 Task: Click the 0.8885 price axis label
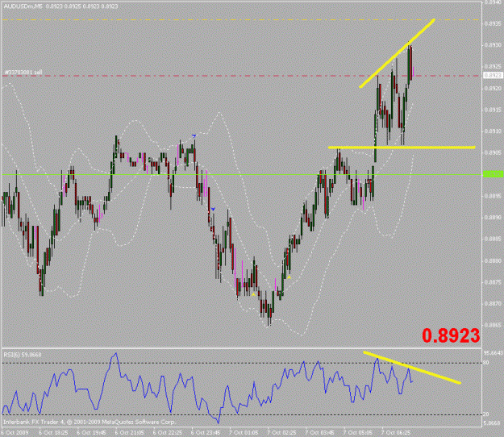(493, 239)
